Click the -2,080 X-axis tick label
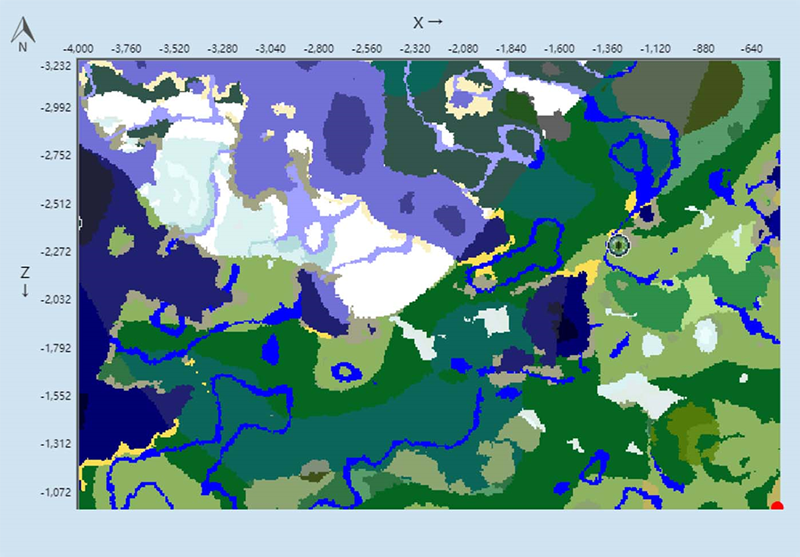800x557 pixels. tap(463, 49)
